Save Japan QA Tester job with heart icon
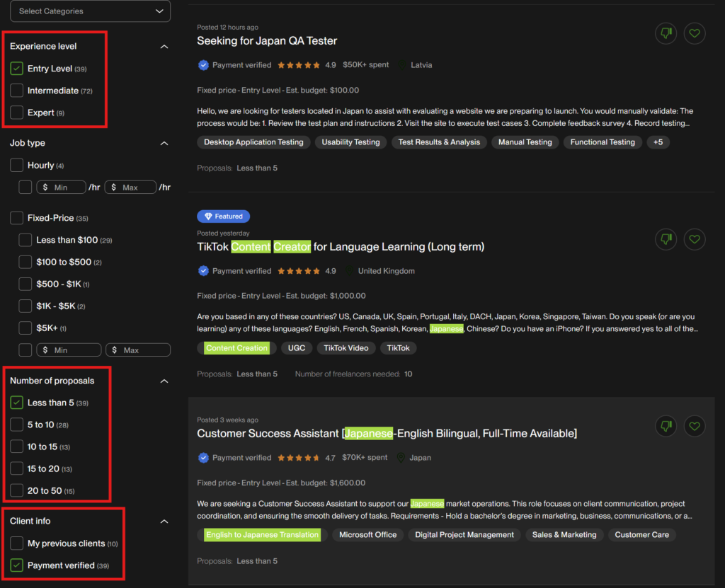725x588 pixels. (695, 33)
